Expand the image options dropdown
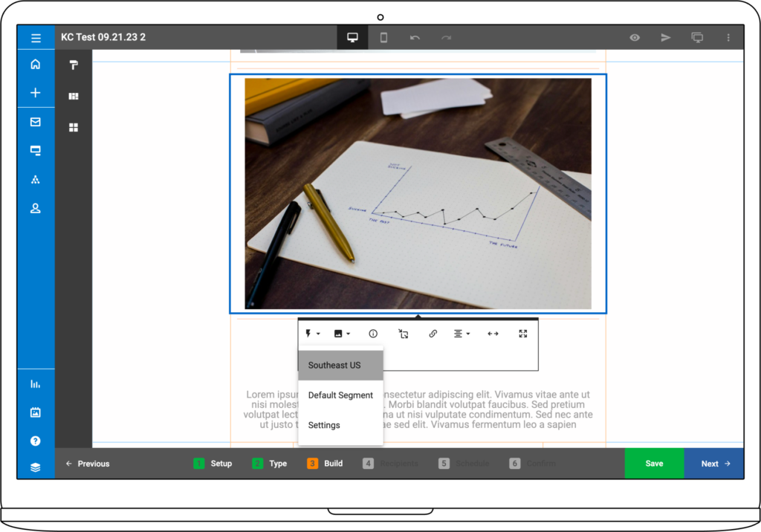 point(342,334)
